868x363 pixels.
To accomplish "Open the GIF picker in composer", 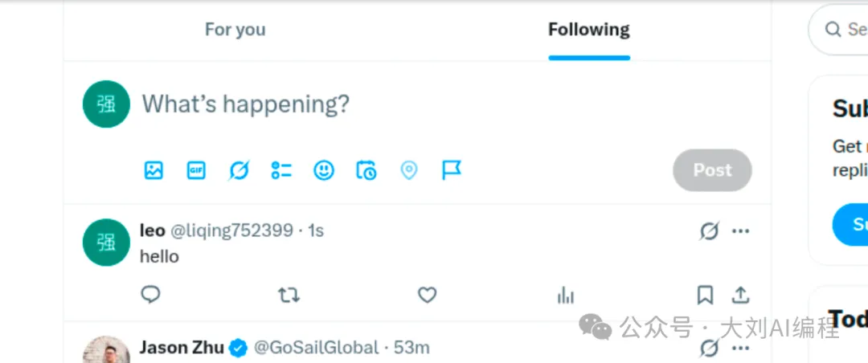I will point(196,170).
